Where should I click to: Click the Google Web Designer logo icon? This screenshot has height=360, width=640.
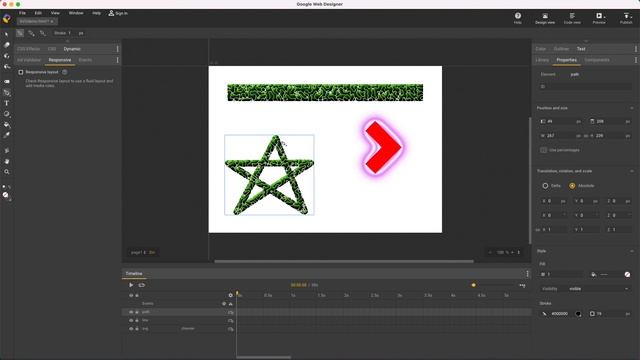[x=7, y=18]
